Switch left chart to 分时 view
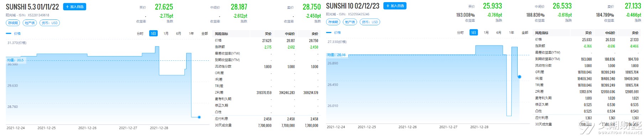The image size is (644, 136). pos(140,34)
